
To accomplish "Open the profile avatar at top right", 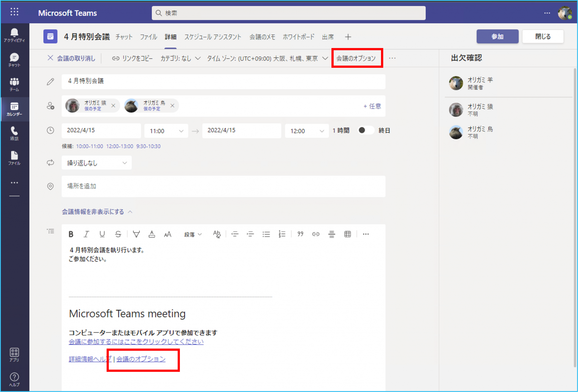I will 564,13.
